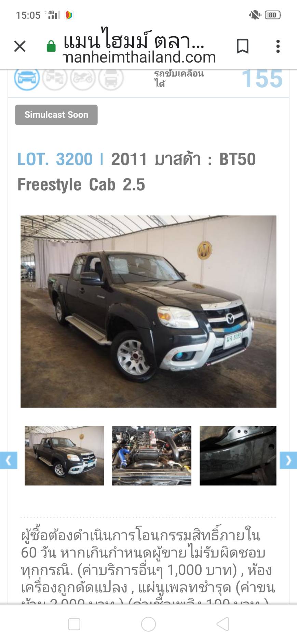Tap the LOT. 3200 link text
Screen dimensions: 297x644
tap(55, 159)
